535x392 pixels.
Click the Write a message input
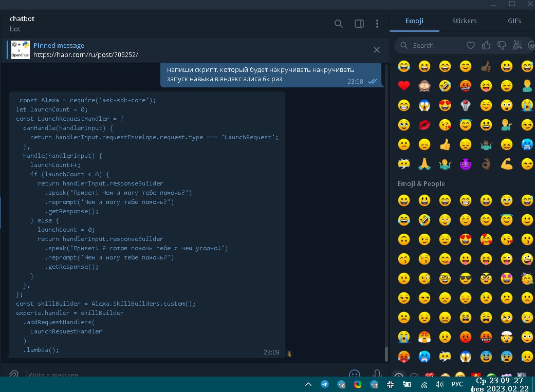pyautogui.click(x=185, y=374)
